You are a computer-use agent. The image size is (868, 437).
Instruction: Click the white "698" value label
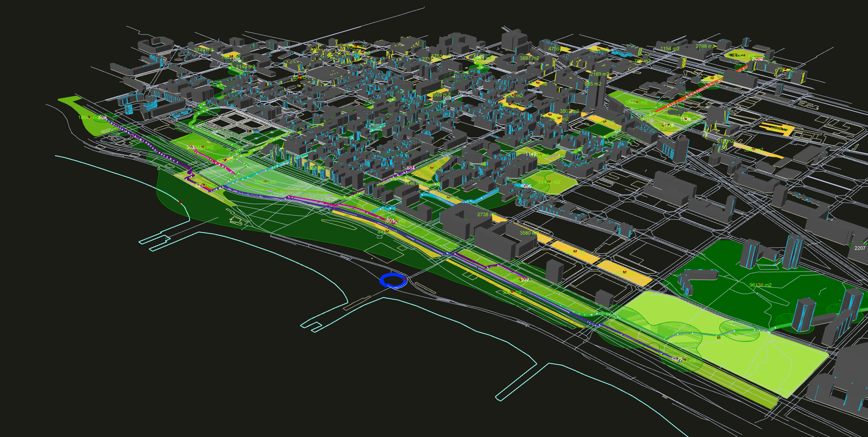103,117
